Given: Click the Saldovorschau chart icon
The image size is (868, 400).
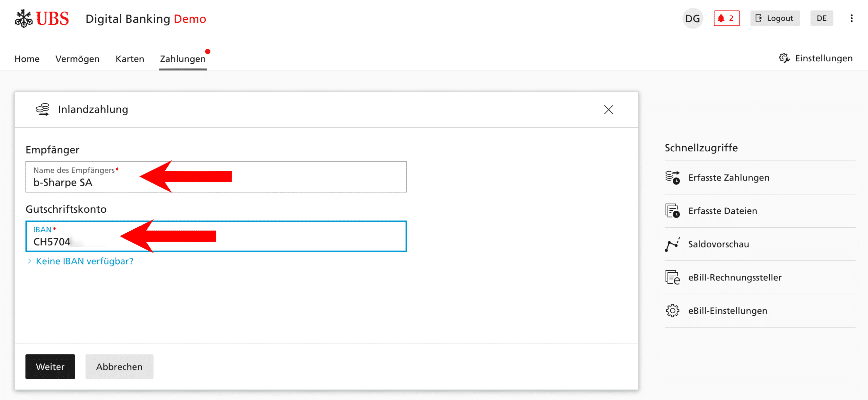Looking at the screenshot, I should (x=672, y=244).
